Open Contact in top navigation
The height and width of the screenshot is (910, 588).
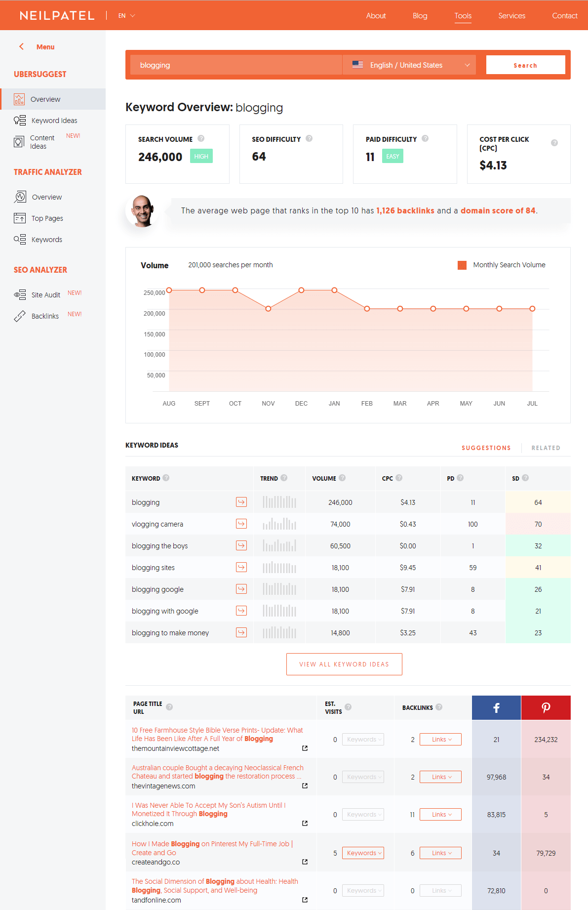565,16
